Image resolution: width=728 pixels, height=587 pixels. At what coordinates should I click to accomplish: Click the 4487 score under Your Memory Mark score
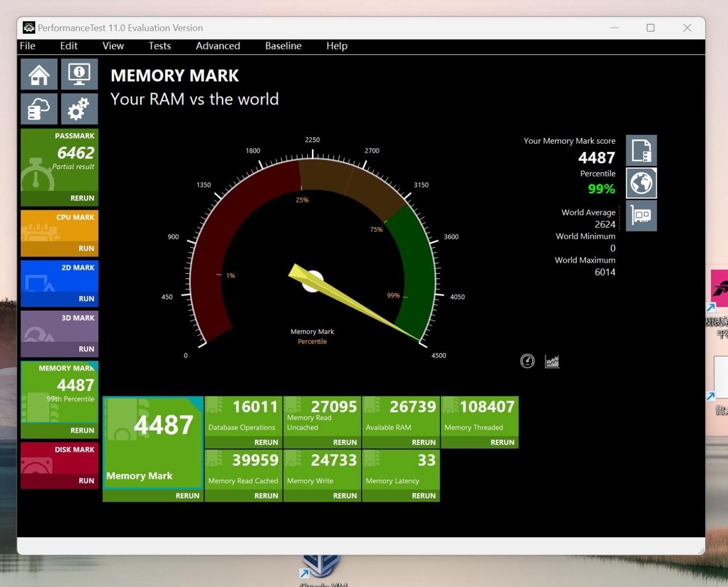[x=597, y=157]
